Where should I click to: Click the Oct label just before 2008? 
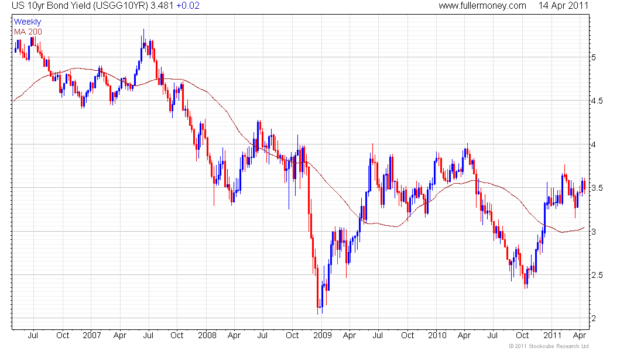pyautogui.click(x=177, y=335)
